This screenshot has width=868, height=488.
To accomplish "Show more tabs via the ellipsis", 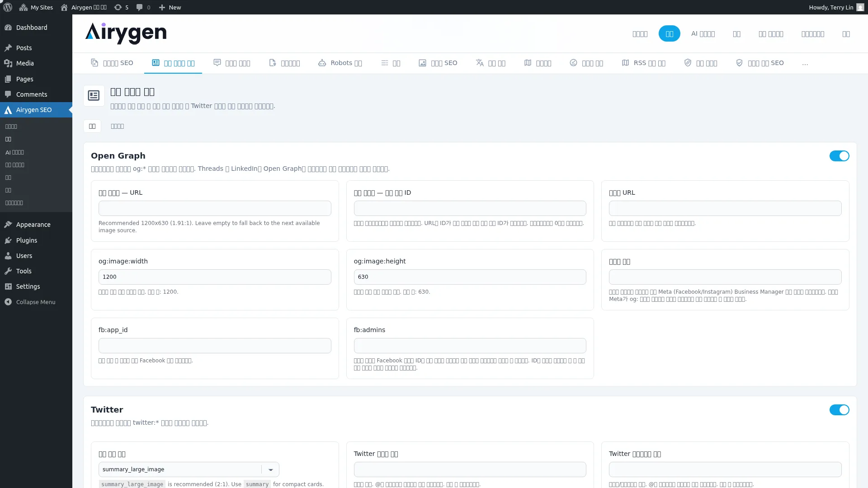I will click(805, 63).
